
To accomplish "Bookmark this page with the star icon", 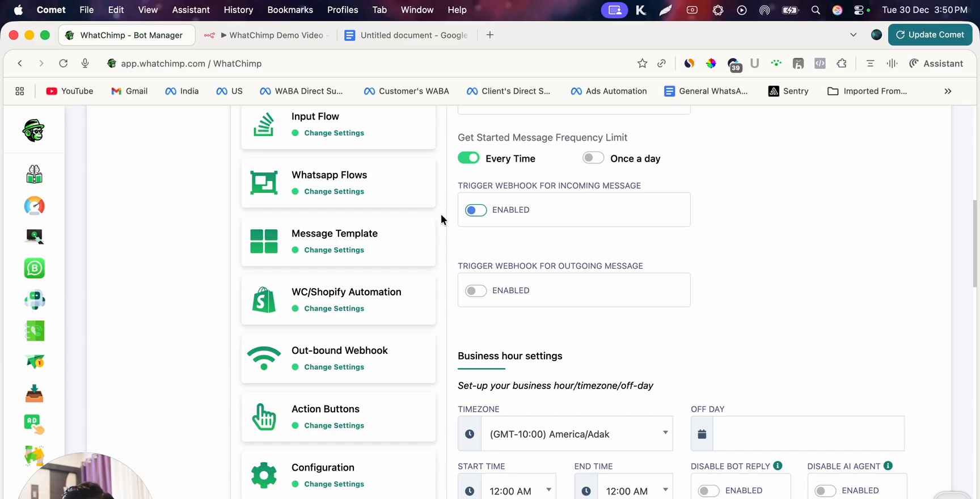I will 642,64.
